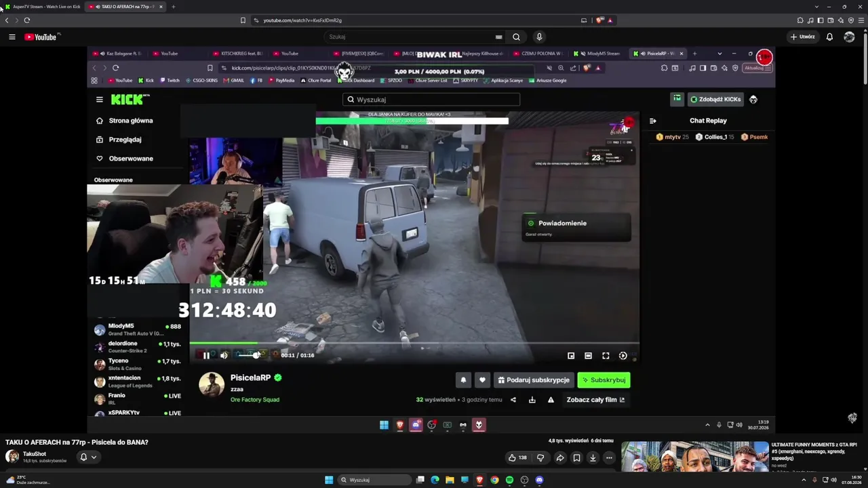This screenshot has height=488, width=868.
Task: Mute the Kick clip player sound
Action: [224, 355]
